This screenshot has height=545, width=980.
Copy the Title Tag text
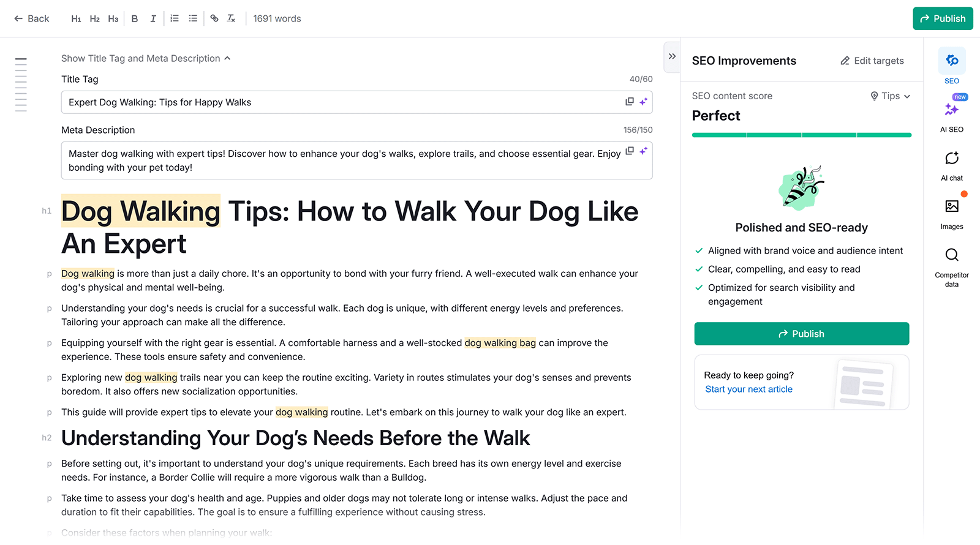coord(629,102)
